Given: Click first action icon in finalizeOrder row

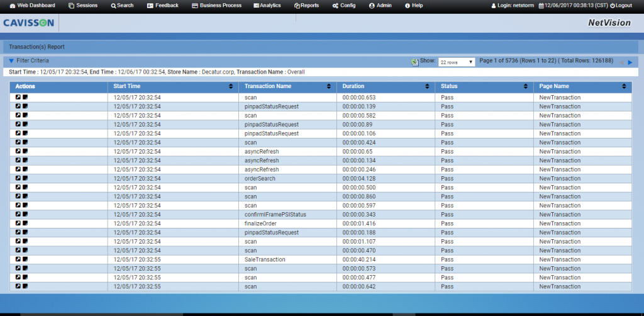Looking at the screenshot, I should 18,223.
